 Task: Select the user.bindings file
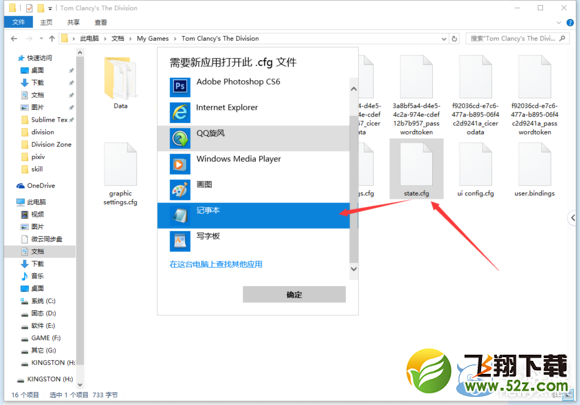(x=535, y=170)
